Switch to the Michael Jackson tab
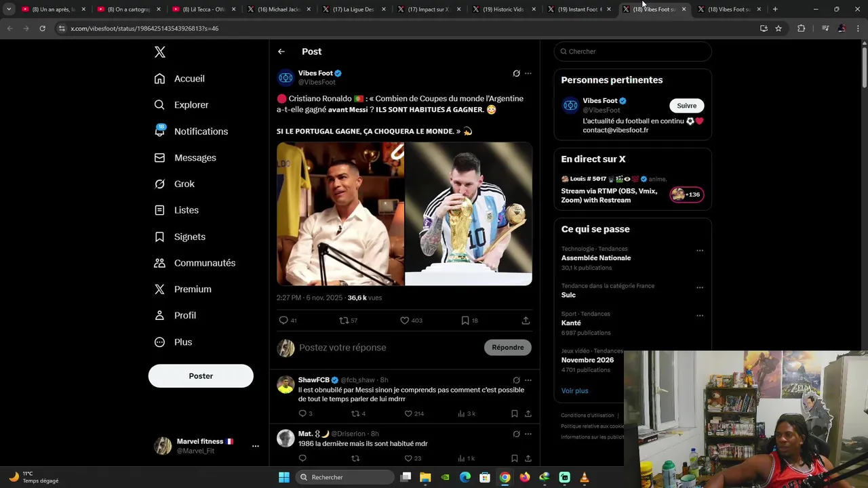Screen dimensions: 868x488 pyautogui.click(x=279, y=9)
